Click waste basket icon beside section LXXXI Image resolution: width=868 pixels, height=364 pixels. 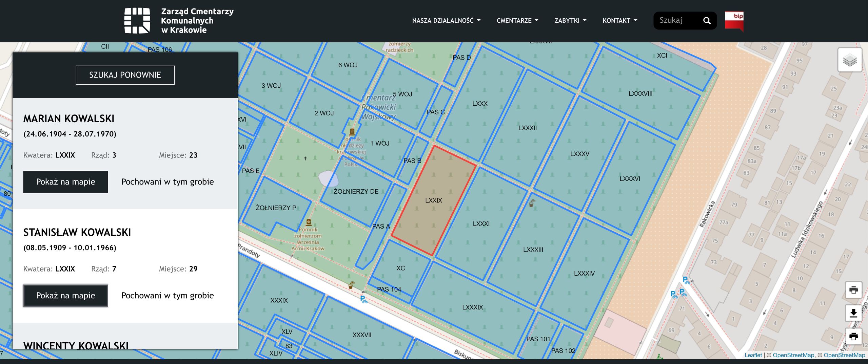[532, 204]
